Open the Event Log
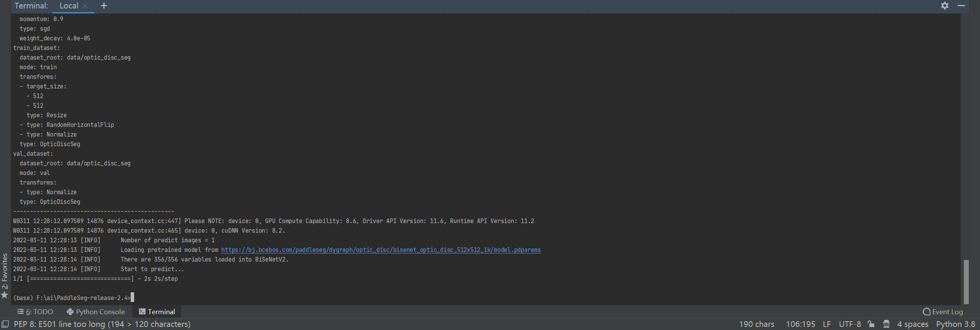 click(x=943, y=312)
